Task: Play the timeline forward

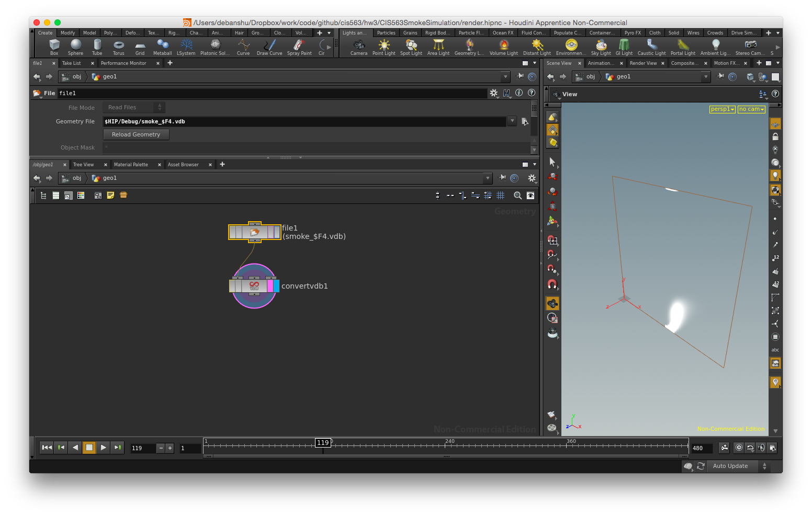Action: pos(104,448)
